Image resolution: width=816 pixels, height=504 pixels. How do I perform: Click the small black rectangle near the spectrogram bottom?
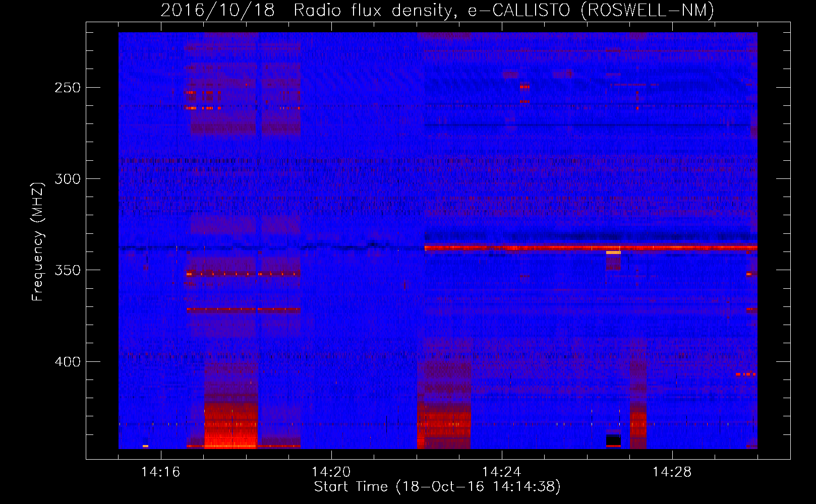point(613,439)
